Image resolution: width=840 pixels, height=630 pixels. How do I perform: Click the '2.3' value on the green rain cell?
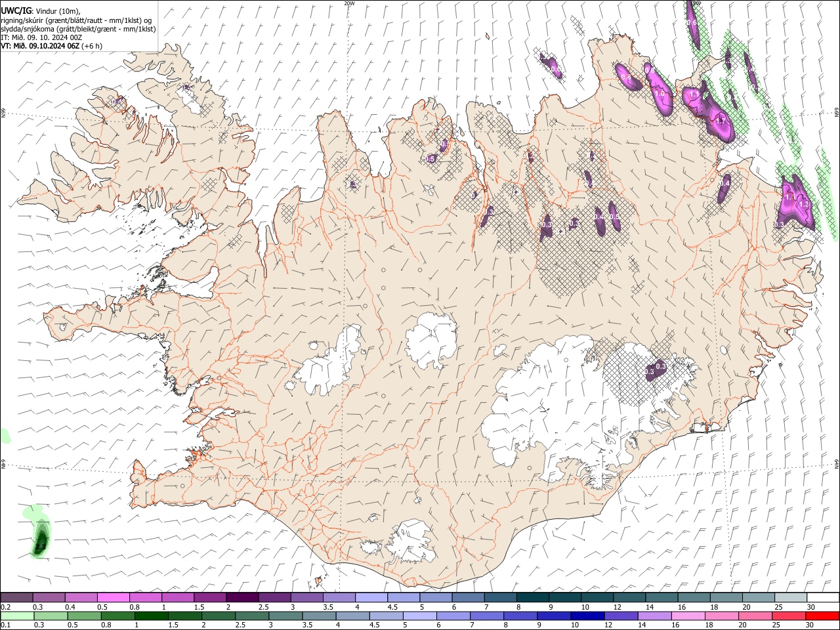tap(40, 546)
